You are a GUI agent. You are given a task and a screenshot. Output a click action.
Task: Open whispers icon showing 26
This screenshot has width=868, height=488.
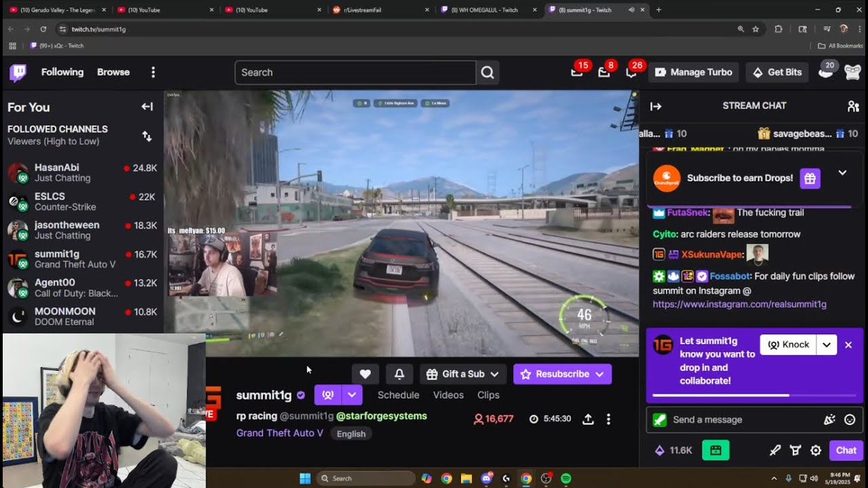click(631, 72)
